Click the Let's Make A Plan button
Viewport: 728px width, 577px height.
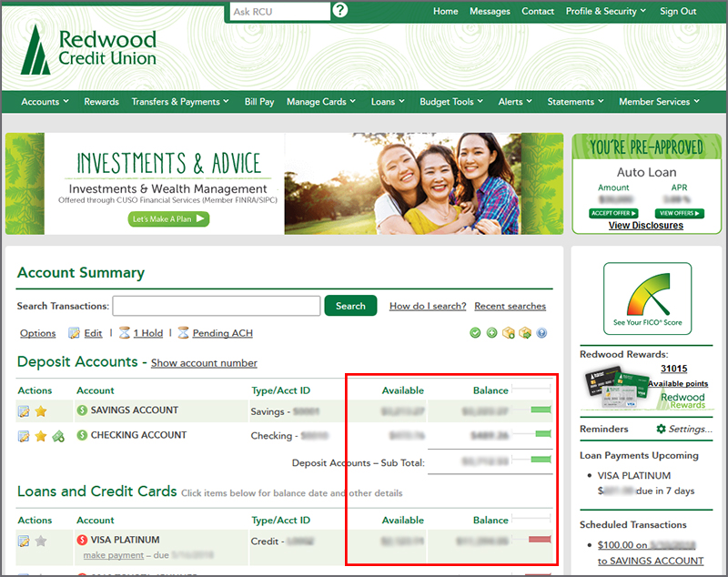[168, 219]
